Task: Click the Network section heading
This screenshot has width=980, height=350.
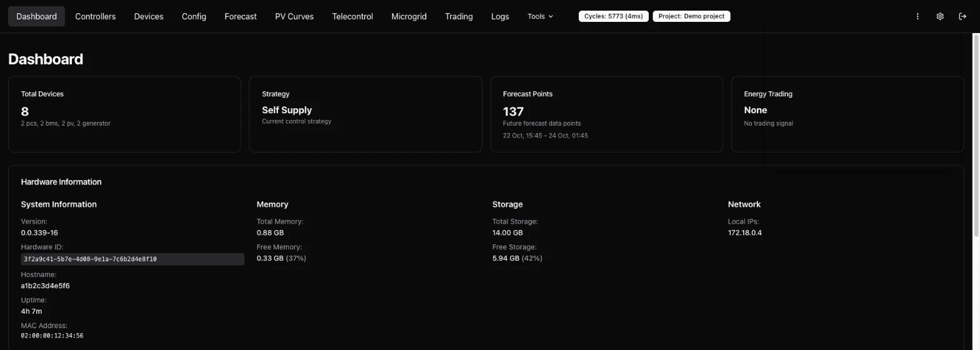Action: point(744,204)
